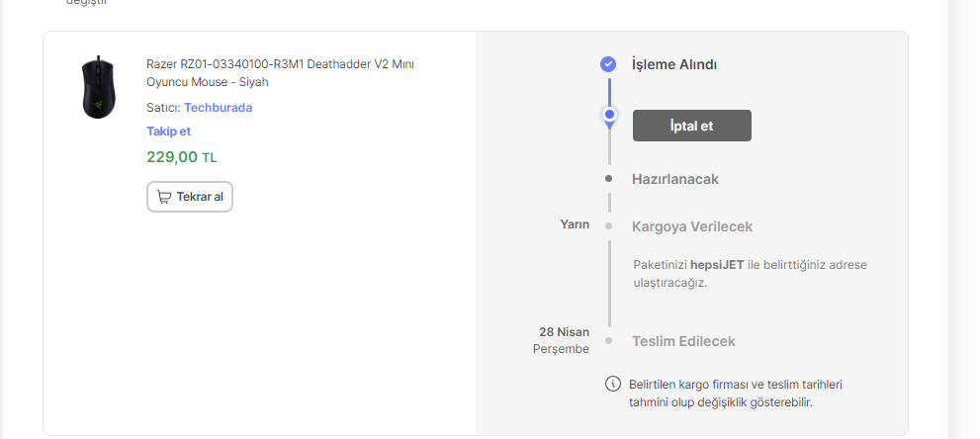Image resolution: width=980 pixels, height=439 pixels.
Task: Select the Hazırlanacak status label
Action: (x=674, y=179)
